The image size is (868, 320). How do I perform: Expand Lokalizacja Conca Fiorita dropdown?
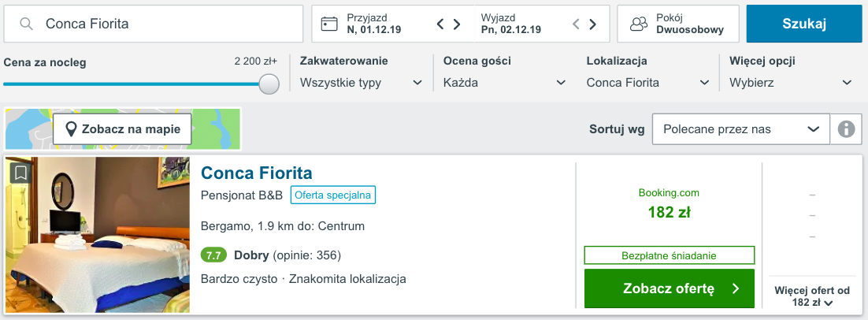pyautogui.click(x=647, y=83)
